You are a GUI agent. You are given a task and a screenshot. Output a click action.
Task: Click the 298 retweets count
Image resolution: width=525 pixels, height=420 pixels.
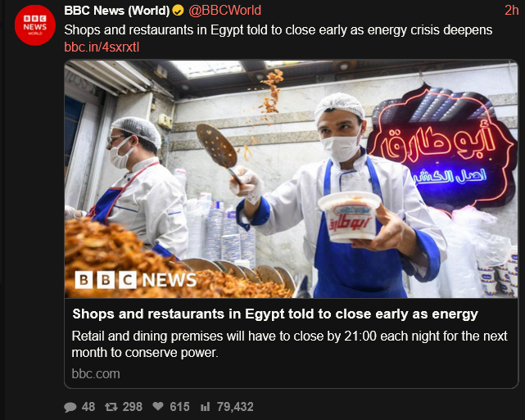[x=132, y=407]
